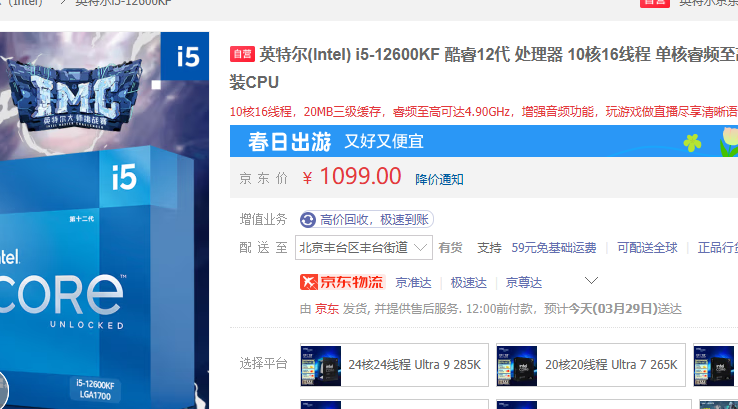This screenshot has width=738, height=409.
Task: Expand the delivery services chevron
Action: click(591, 281)
